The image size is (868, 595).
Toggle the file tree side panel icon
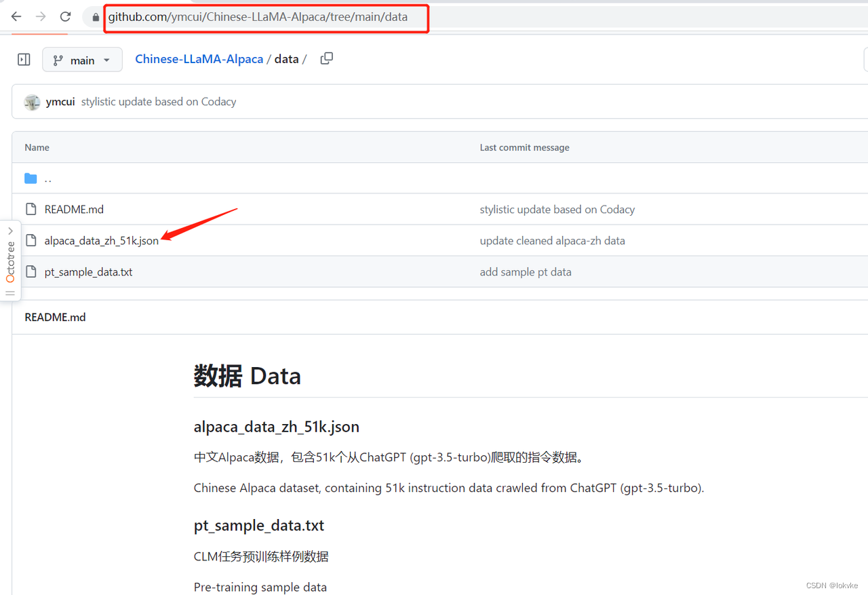pos(24,60)
